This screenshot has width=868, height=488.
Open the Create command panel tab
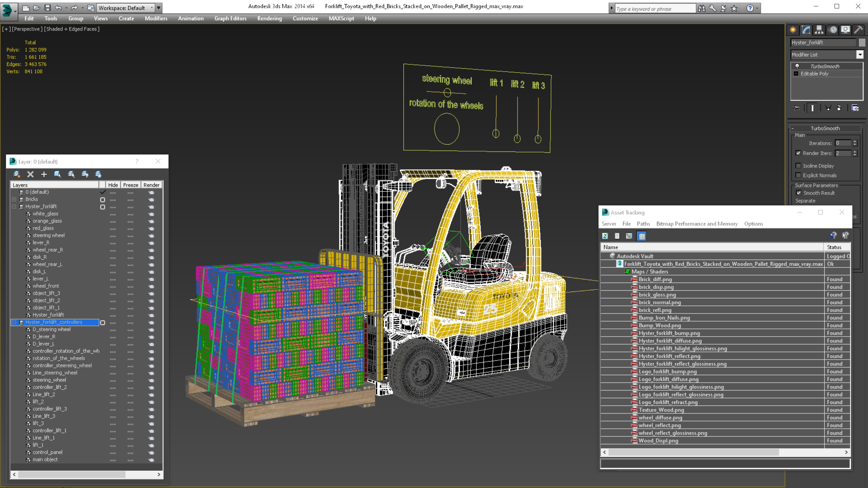(793, 30)
